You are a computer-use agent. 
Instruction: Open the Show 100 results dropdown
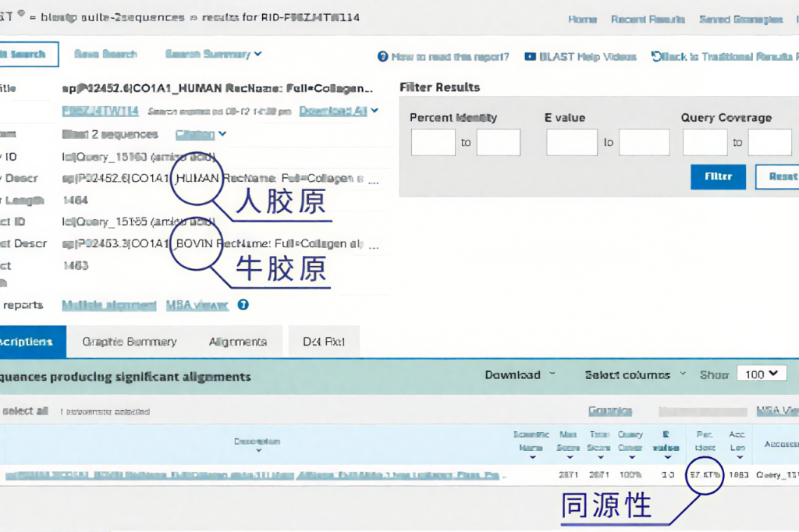[x=761, y=374]
